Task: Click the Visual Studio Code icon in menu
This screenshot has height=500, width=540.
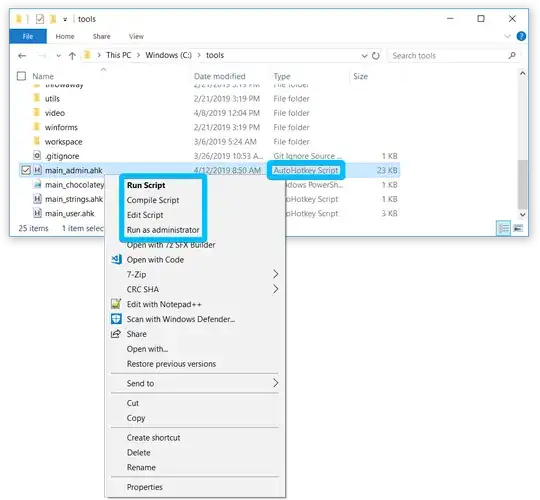Action: coord(116,259)
